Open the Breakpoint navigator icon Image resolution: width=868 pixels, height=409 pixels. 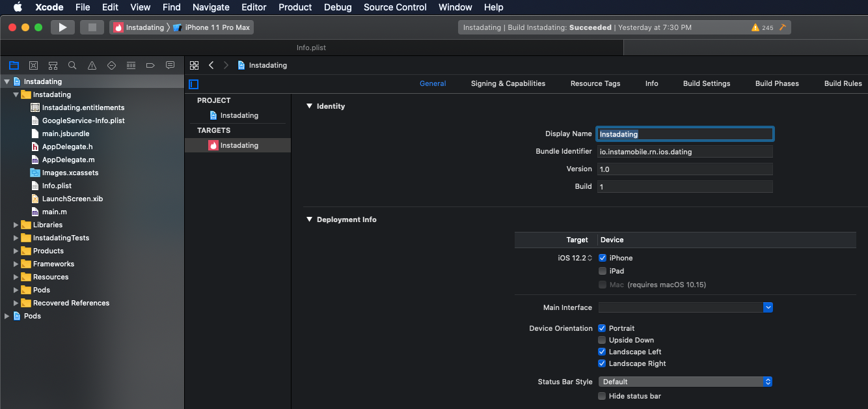150,66
